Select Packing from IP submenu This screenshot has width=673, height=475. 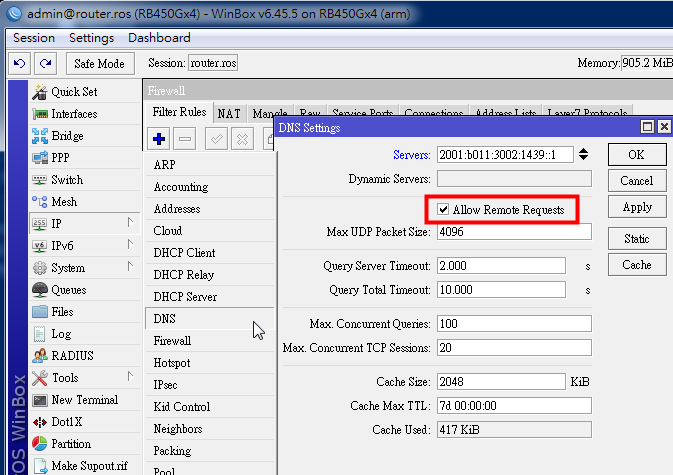pyautogui.click(x=209, y=451)
